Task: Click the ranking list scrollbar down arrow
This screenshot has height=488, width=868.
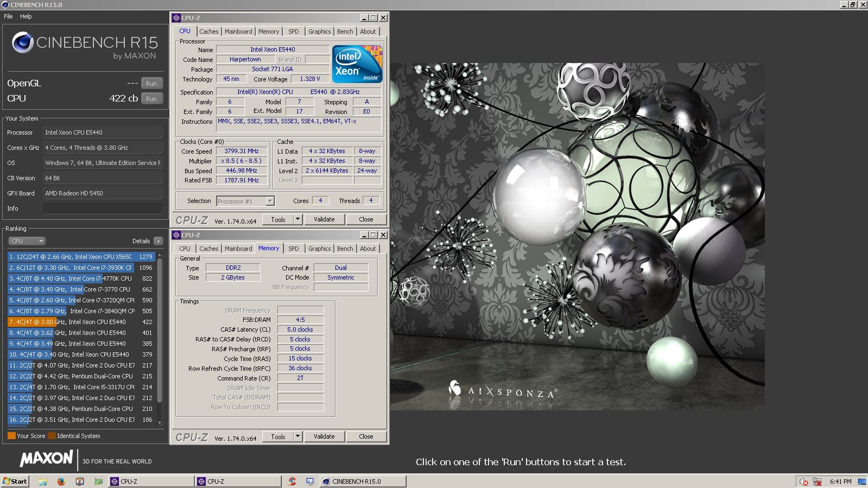Action: (x=160, y=422)
